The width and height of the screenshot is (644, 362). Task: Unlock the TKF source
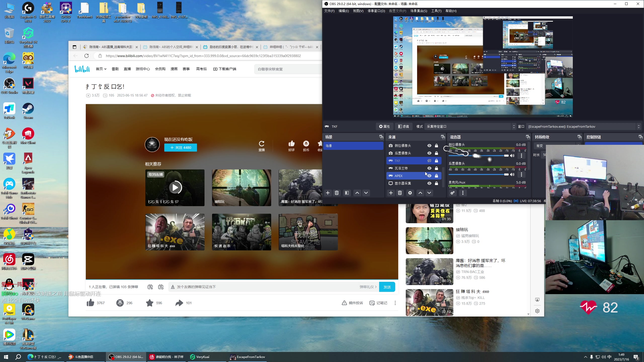[436, 161]
